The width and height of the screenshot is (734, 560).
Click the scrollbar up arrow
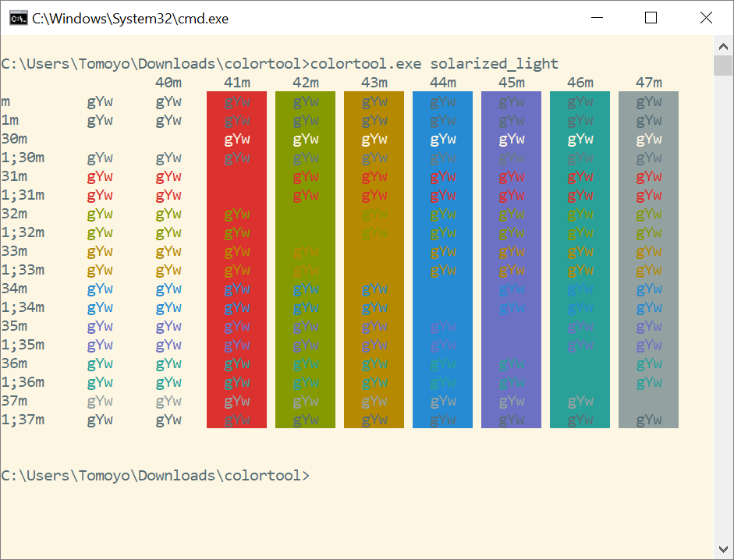coord(723,46)
